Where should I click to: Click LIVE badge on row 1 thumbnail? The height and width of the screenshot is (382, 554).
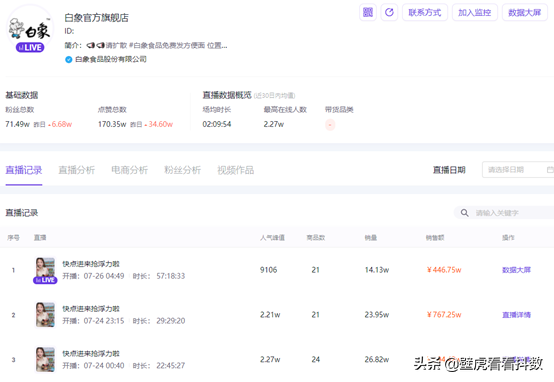tap(45, 280)
